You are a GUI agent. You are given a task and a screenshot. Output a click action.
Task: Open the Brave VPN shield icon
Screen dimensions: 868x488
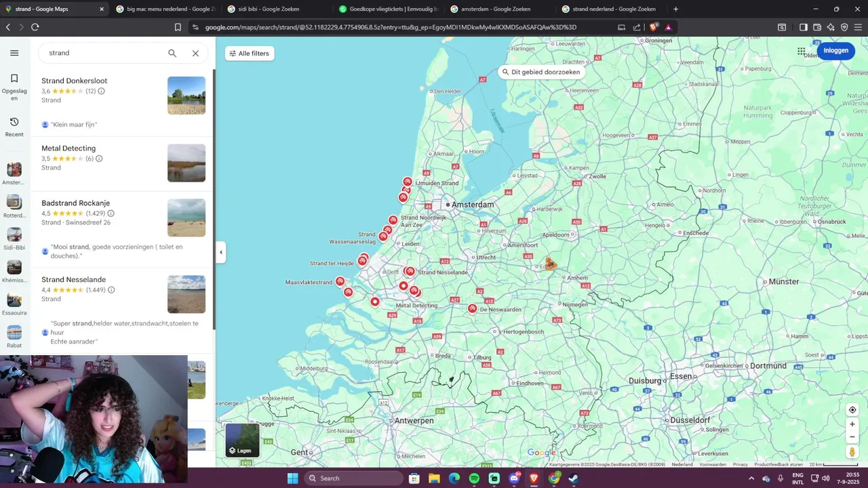click(x=844, y=27)
